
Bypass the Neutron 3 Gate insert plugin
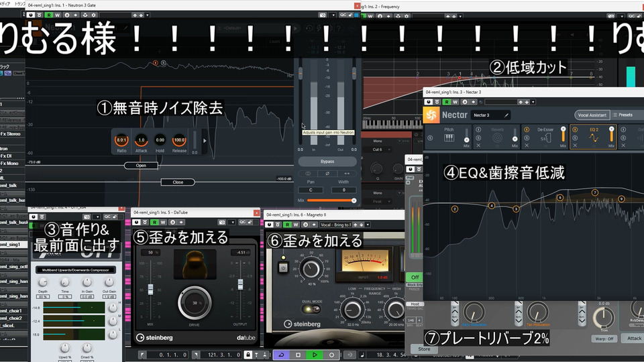click(40, 15)
